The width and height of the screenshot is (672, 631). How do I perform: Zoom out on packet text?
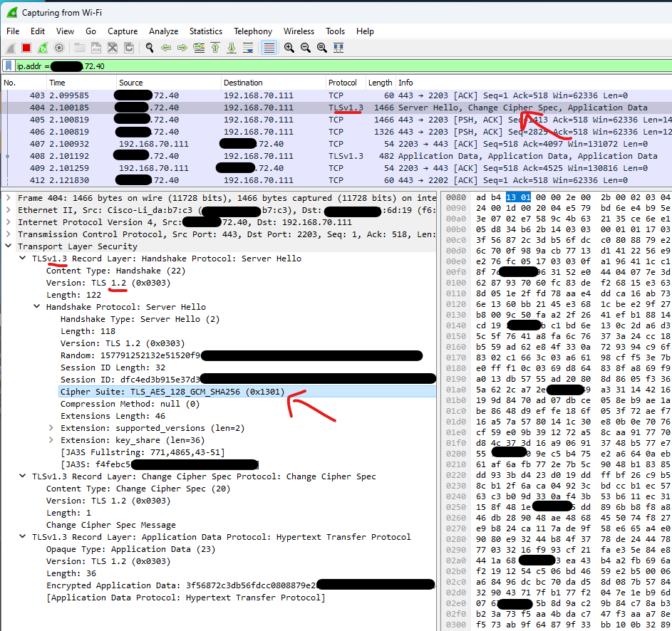(x=306, y=48)
